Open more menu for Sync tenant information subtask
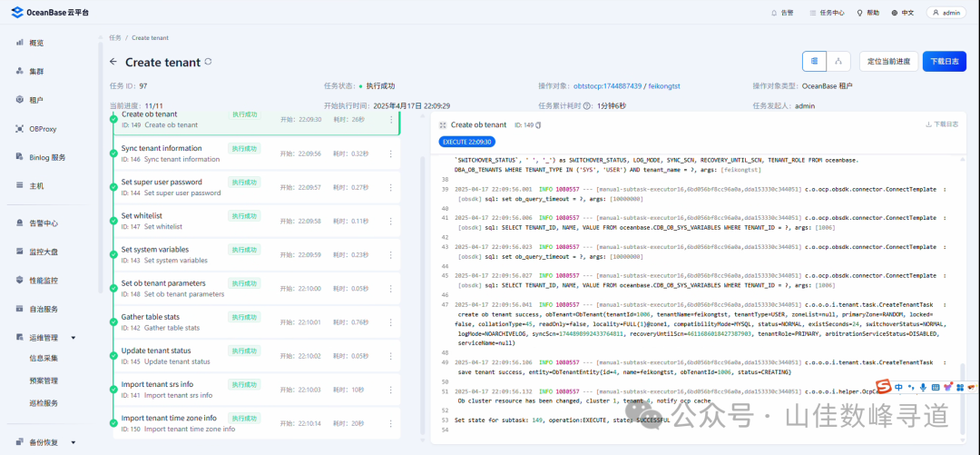The image size is (980, 455). pyautogui.click(x=391, y=153)
